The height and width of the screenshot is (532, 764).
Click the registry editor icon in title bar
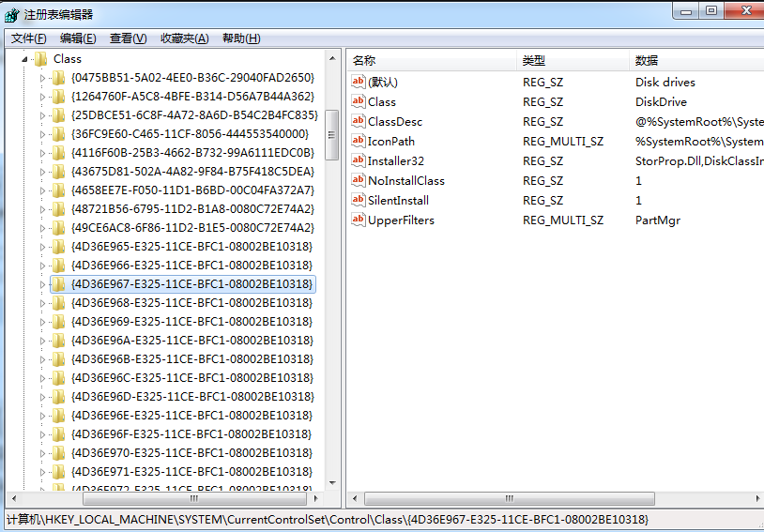(x=11, y=15)
